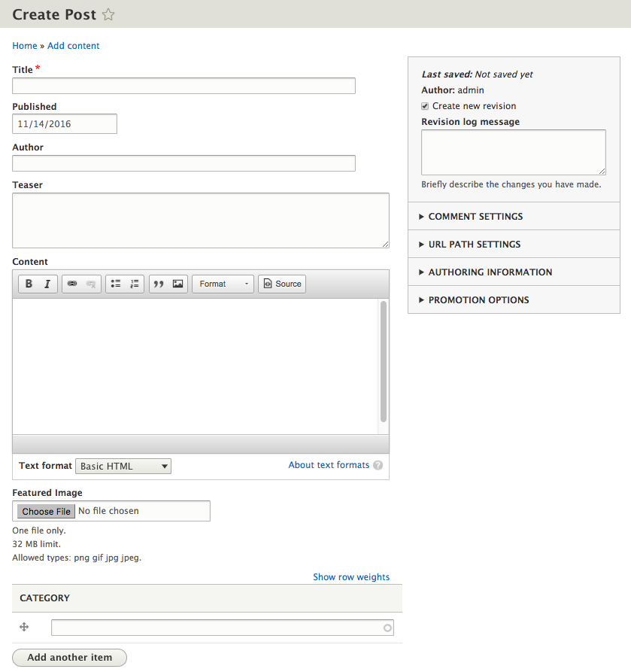Expand the URL Path Settings section
The width and height of the screenshot is (631, 672).
(x=474, y=245)
